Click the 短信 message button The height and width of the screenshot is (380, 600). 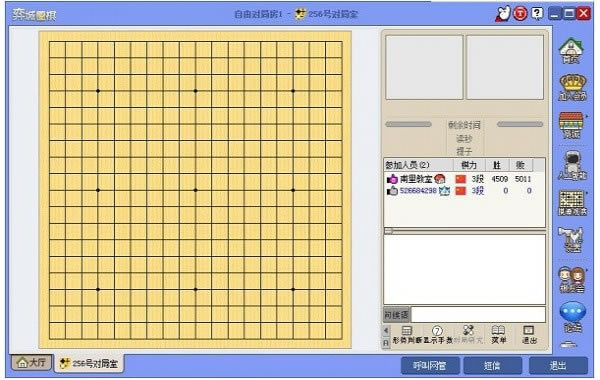click(492, 365)
